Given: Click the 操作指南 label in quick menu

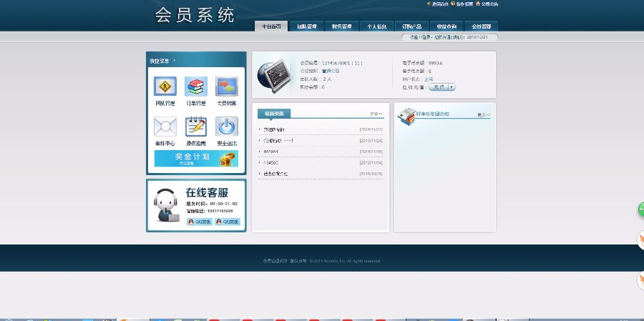Looking at the screenshot, I should coord(196,144).
